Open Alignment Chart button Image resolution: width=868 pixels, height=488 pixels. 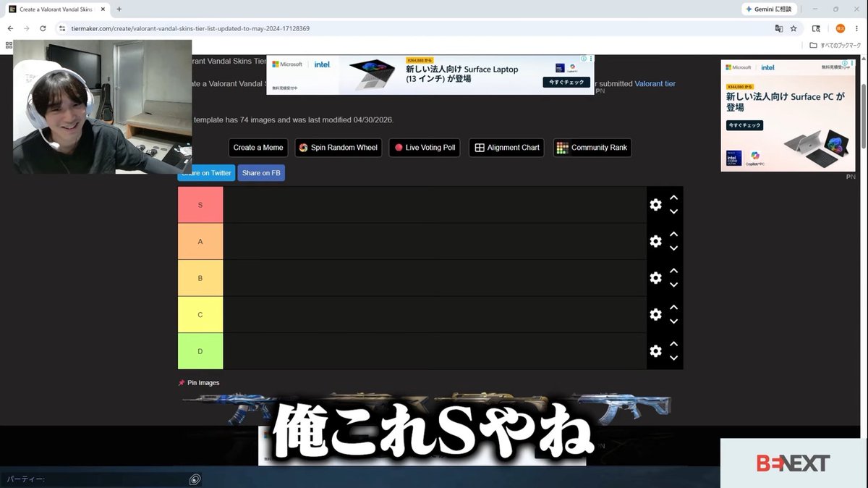click(506, 148)
